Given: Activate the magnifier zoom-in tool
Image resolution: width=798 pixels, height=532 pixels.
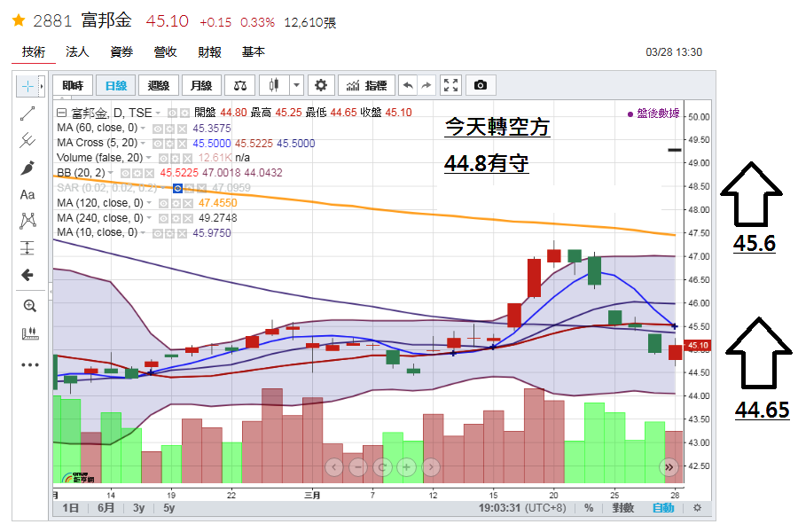Looking at the screenshot, I should click(x=30, y=306).
